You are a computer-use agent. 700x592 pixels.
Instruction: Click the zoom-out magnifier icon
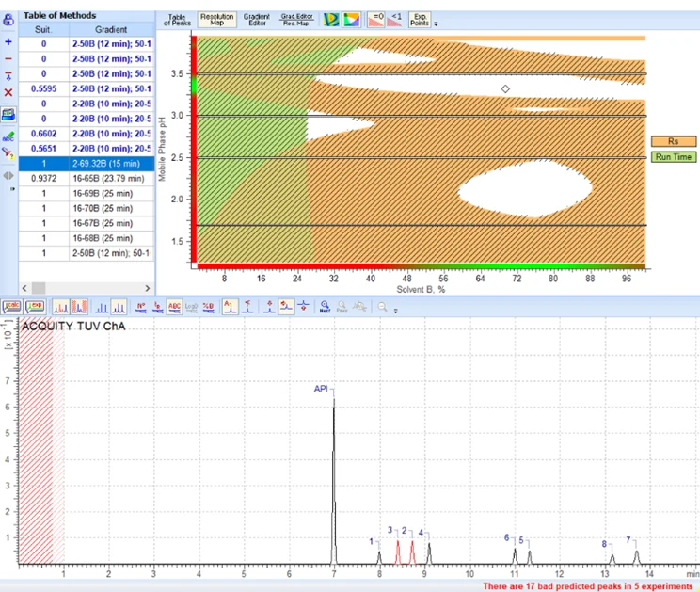(x=382, y=307)
